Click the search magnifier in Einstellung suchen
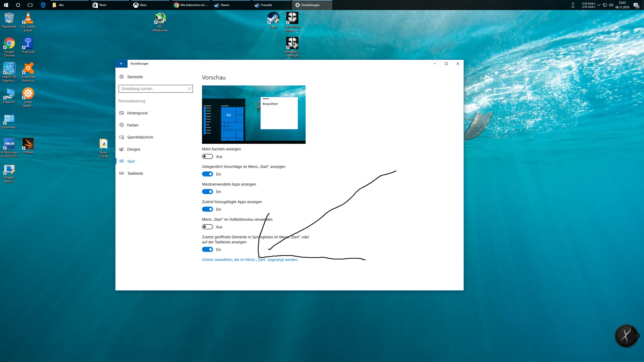The width and height of the screenshot is (644, 362). pyautogui.click(x=189, y=89)
